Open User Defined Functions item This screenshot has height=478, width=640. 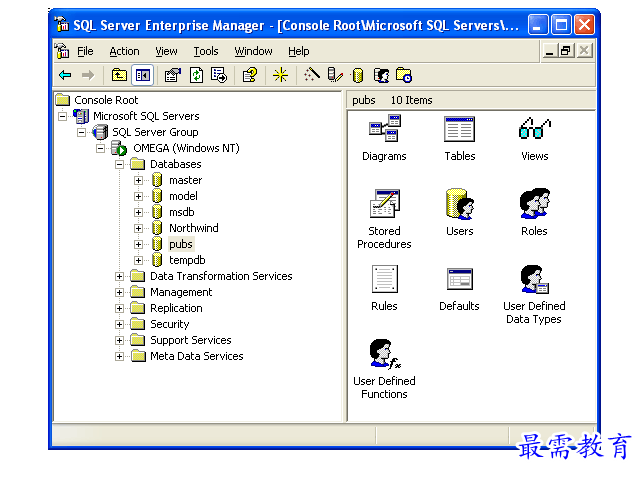coord(384,369)
